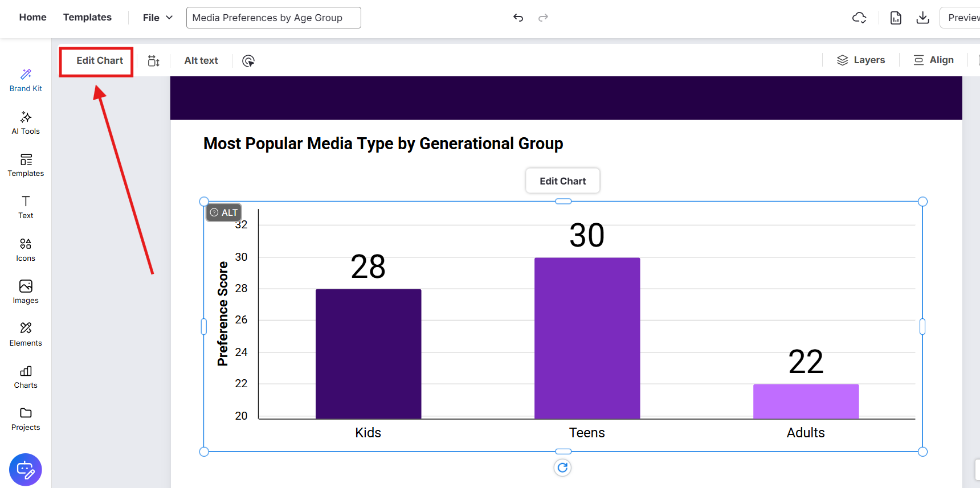The image size is (980, 488).
Task: Open the Elements panel
Action: [26, 334]
